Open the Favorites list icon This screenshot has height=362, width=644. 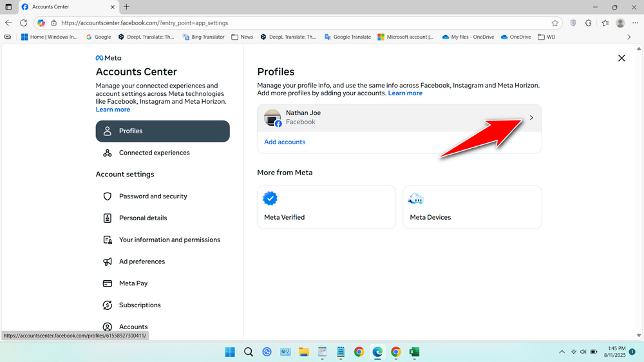coord(605,23)
